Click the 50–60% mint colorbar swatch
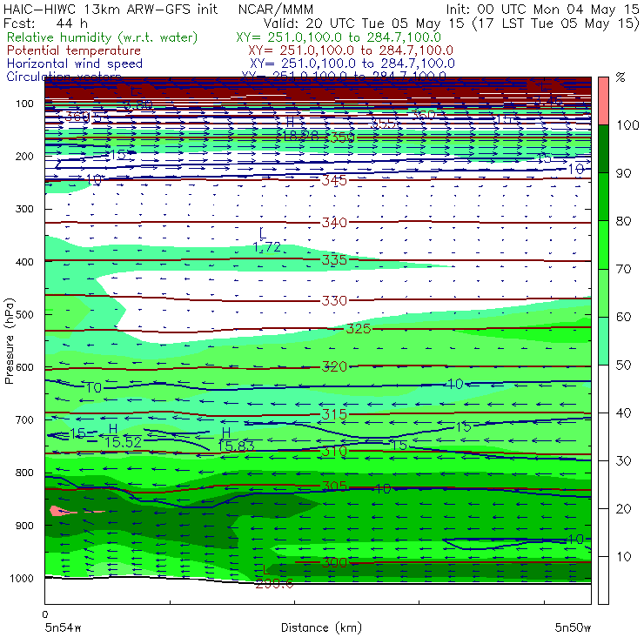 pyautogui.click(x=603, y=341)
